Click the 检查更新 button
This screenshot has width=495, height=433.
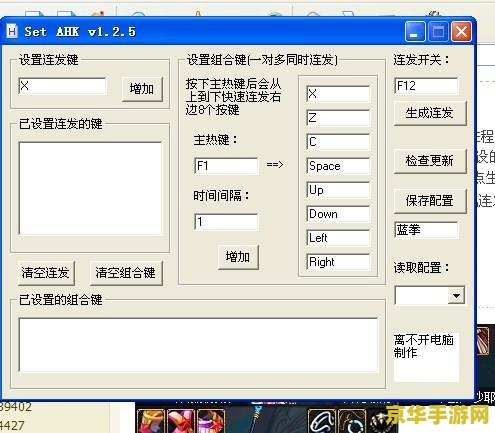click(429, 161)
